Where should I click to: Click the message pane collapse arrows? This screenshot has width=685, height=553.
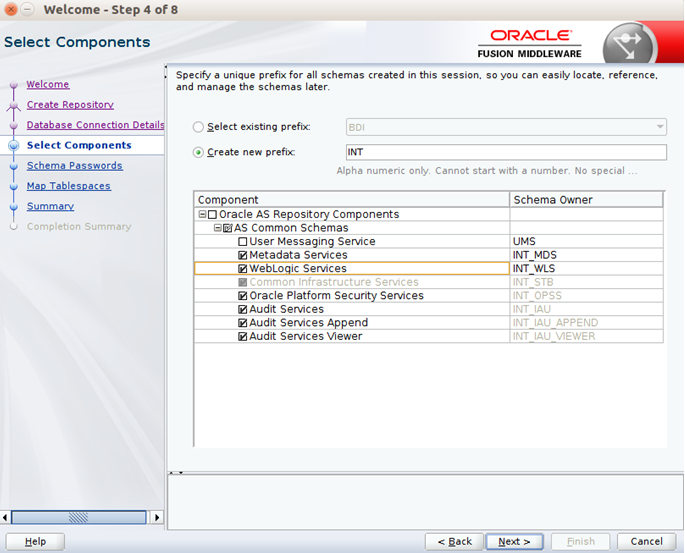[x=176, y=473]
